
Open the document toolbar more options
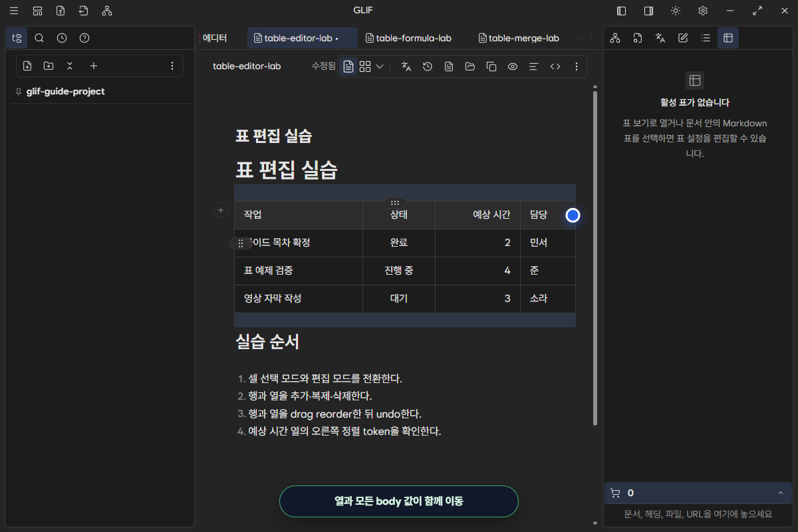pyautogui.click(x=577, y=66)
